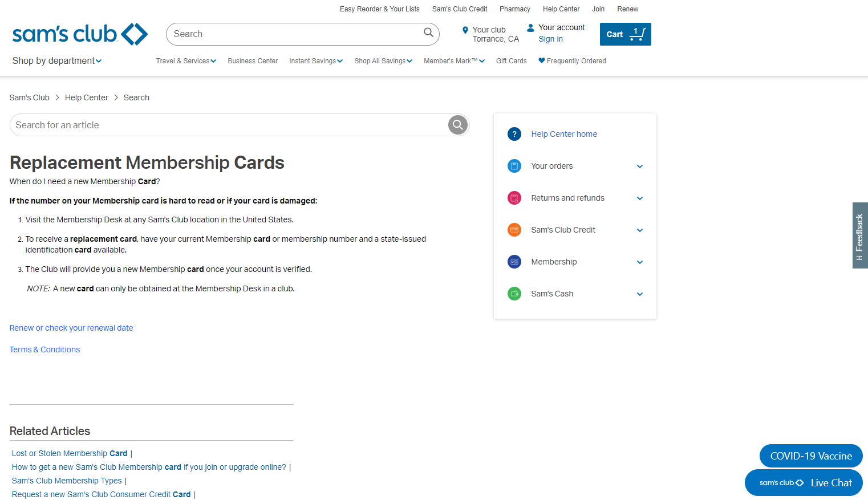Screen dimensions: 868x500
Task: Click the heart icon for Frequently Ordered
Action: point(542,60)
